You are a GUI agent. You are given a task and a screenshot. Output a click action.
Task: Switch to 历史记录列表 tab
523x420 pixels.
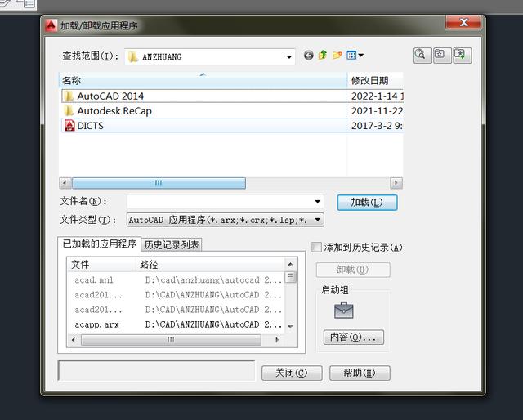[x=172, y=245]
